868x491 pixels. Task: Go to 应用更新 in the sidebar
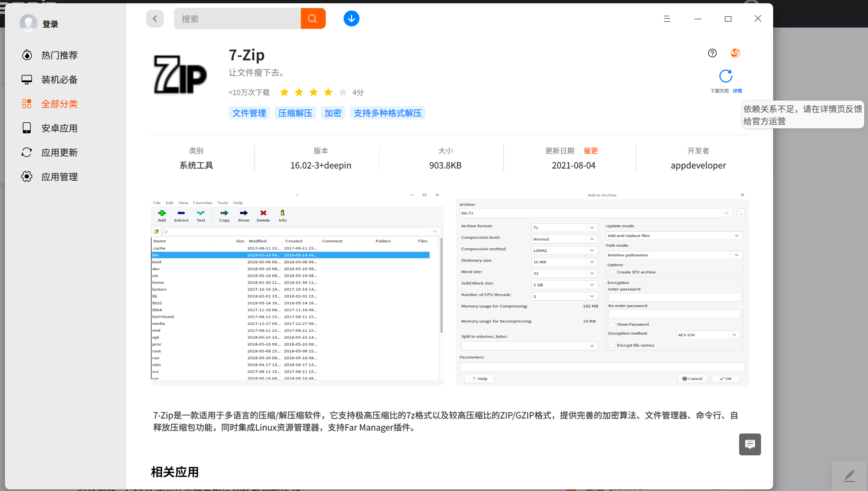[x=59, y=153]
